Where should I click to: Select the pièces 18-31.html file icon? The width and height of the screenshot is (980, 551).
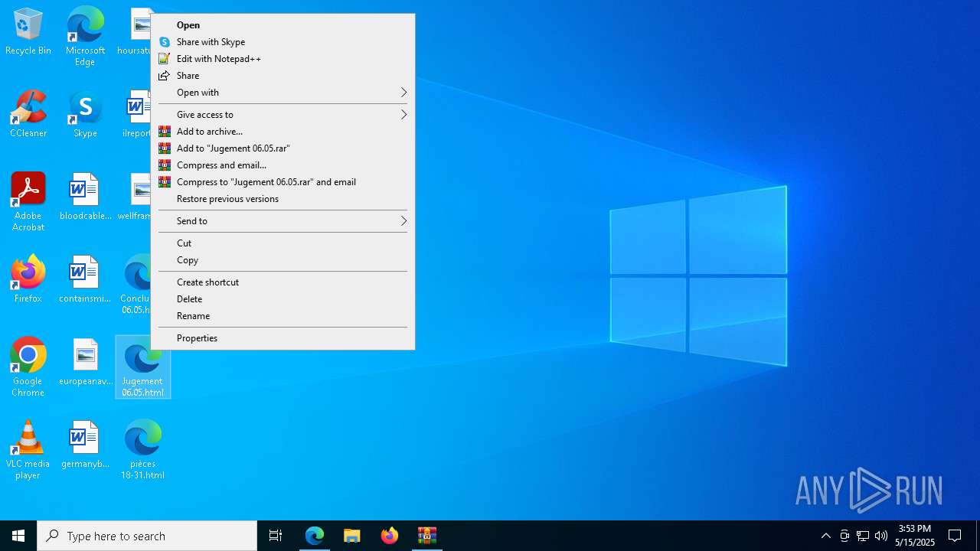pyautogui.click(x=142, y=450)
